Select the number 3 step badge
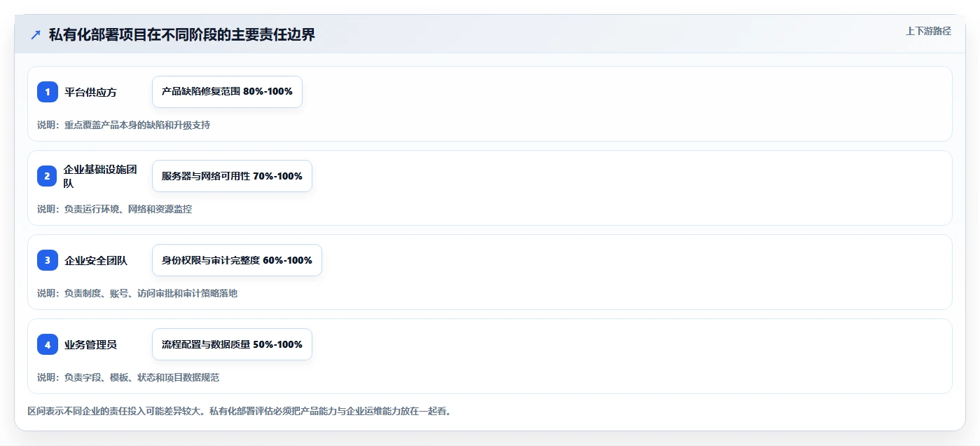 (x=48, y=260)
